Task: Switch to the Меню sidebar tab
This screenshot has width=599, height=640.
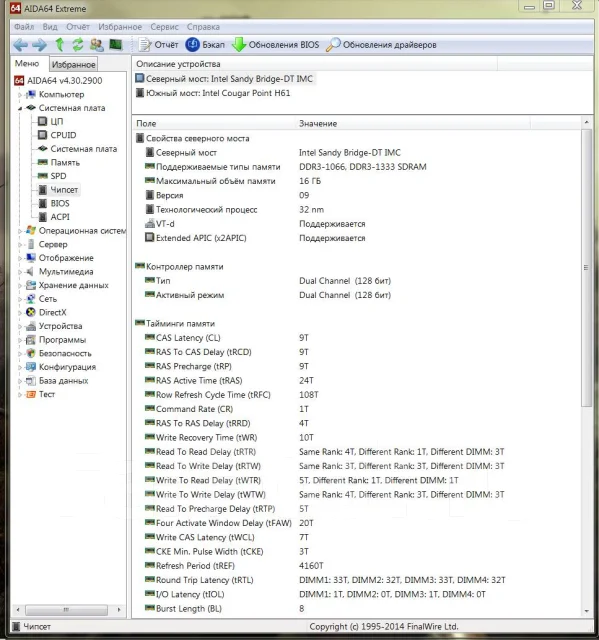Action: (x=27, y=64)
